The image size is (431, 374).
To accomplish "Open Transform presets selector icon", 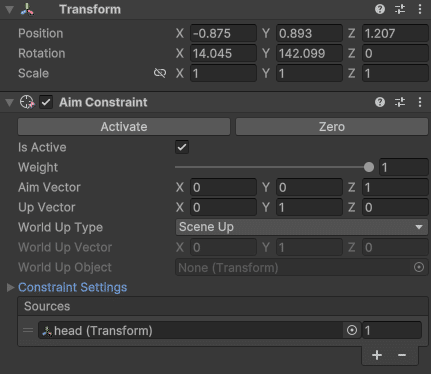I will 400,9.
